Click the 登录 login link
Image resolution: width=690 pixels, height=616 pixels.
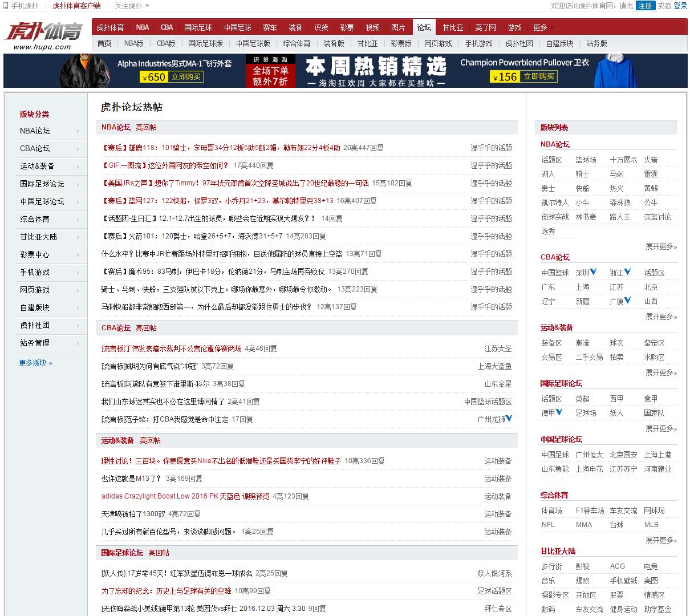click(680, 6)
